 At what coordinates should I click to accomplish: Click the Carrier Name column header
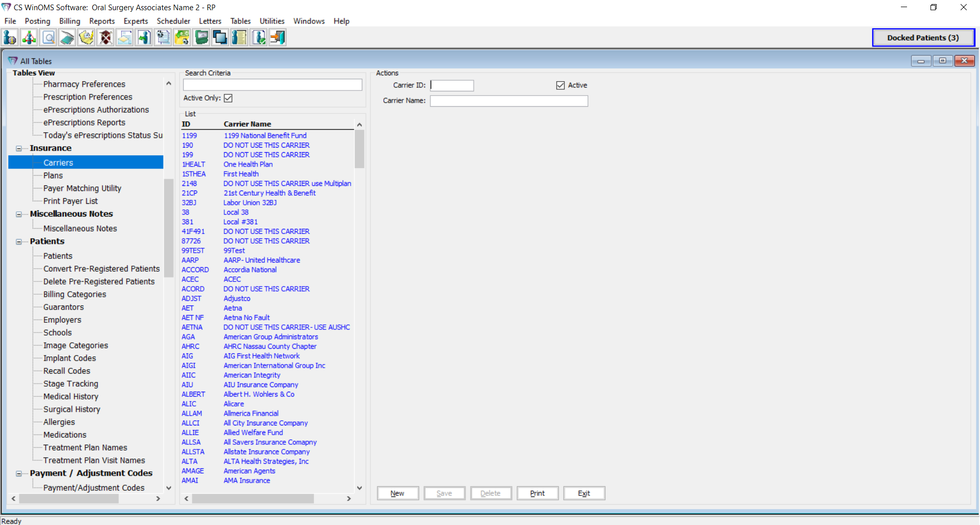coord(248,124)
